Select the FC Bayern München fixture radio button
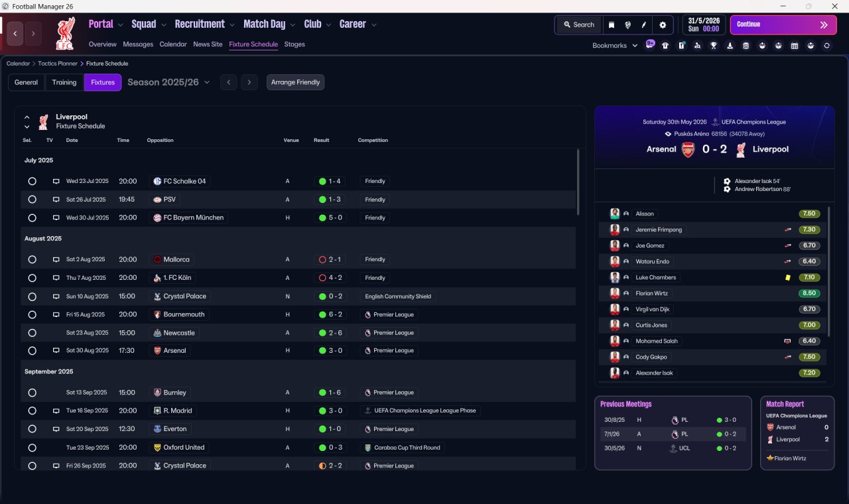The width and height of the screenshot is (849, 504). pos(32,218)
